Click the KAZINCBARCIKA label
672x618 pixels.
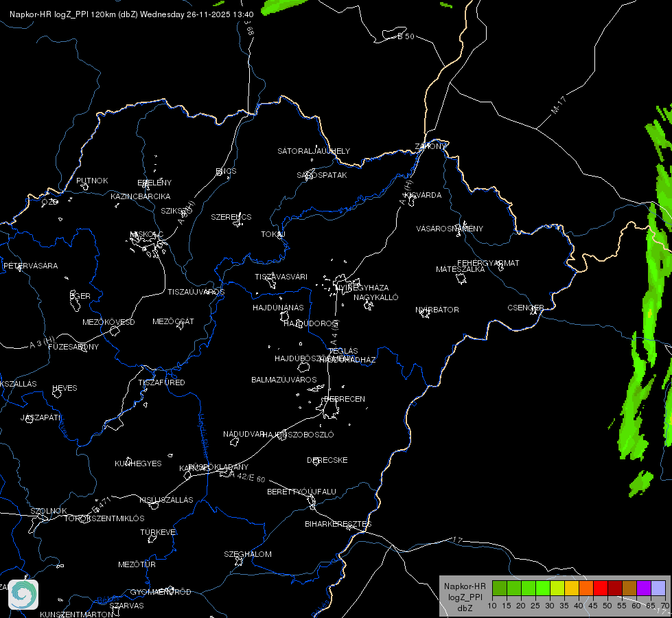[x=141, y=196]
